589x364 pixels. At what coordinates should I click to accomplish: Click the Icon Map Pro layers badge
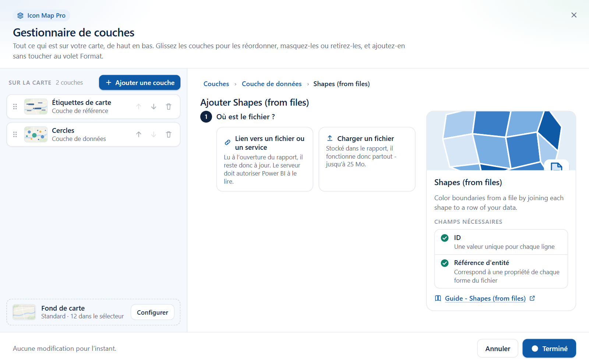pos(42,15)
